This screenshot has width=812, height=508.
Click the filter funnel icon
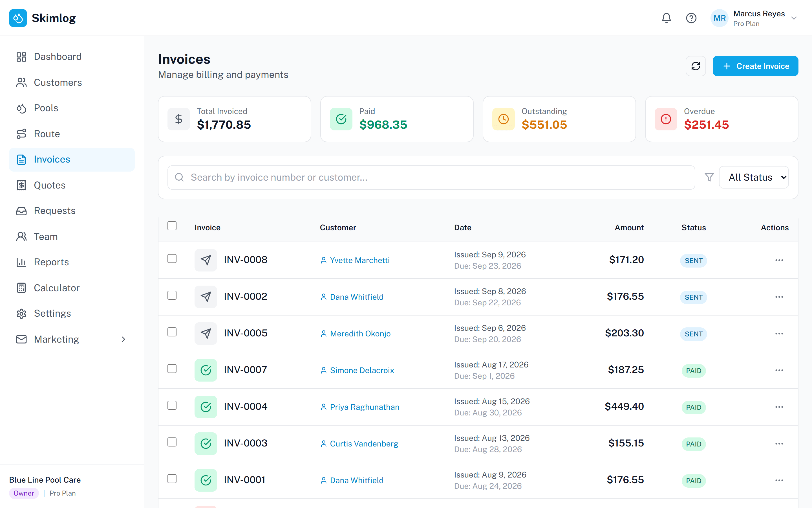tap(709, 177)
